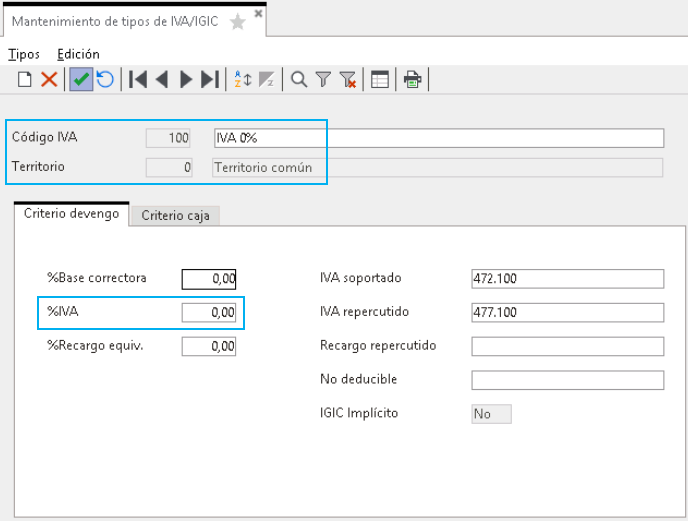
Task: Switch to the Criterio caja tab
Action: pyautogui.click(x=175, y=216)
